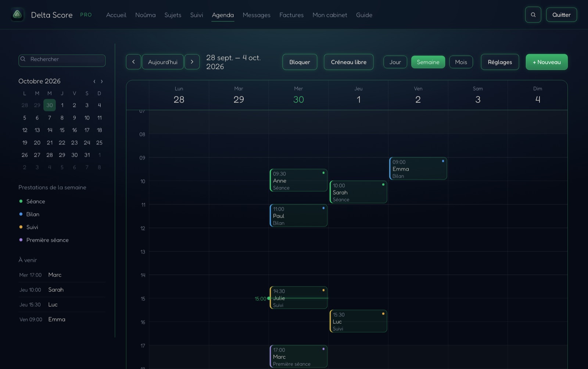Screen dimensions: 588x369
Task: Select Première séance in prestations legend
Action: pos(44,240)
